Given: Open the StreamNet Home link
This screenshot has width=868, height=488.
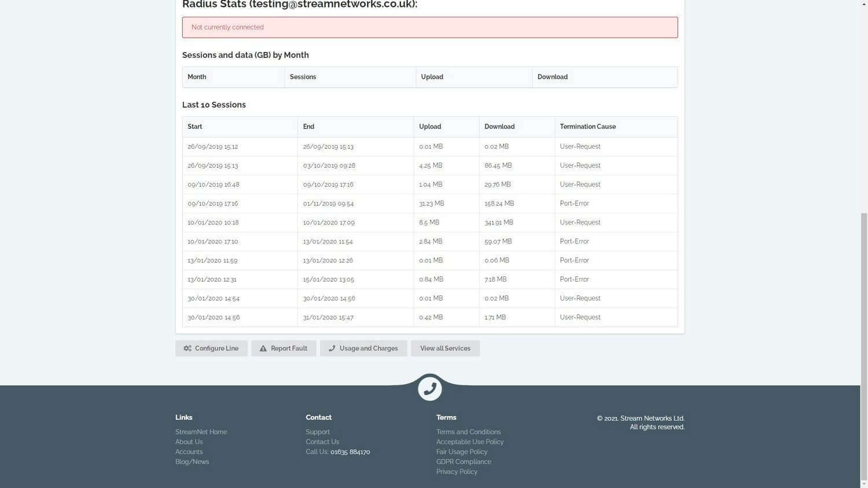Looking at the screenshot, I should coord(201,431).
